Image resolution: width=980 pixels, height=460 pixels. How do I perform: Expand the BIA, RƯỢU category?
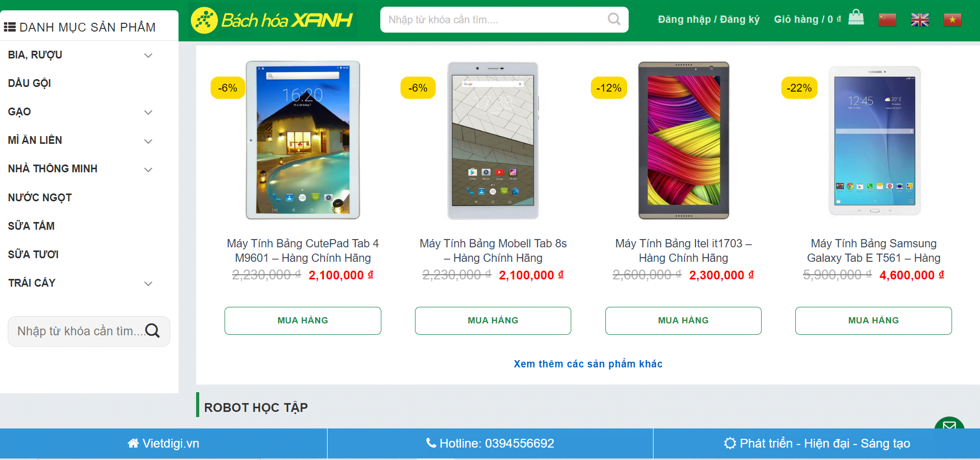click(148, 55)
